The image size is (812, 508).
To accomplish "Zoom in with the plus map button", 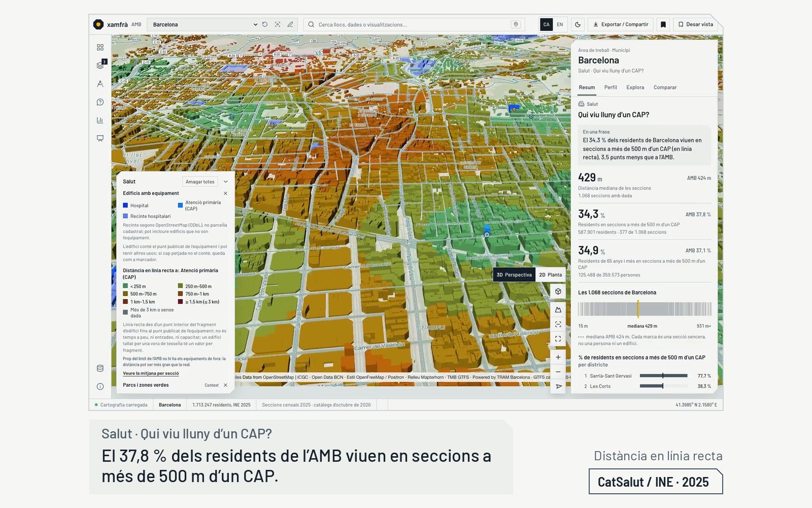I will [558, 357].
